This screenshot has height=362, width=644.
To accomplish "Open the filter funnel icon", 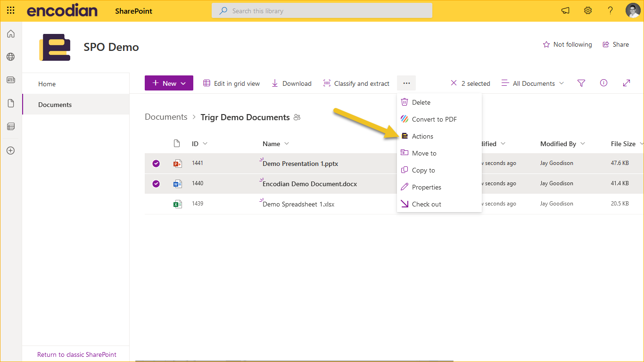I will [581, 83].
